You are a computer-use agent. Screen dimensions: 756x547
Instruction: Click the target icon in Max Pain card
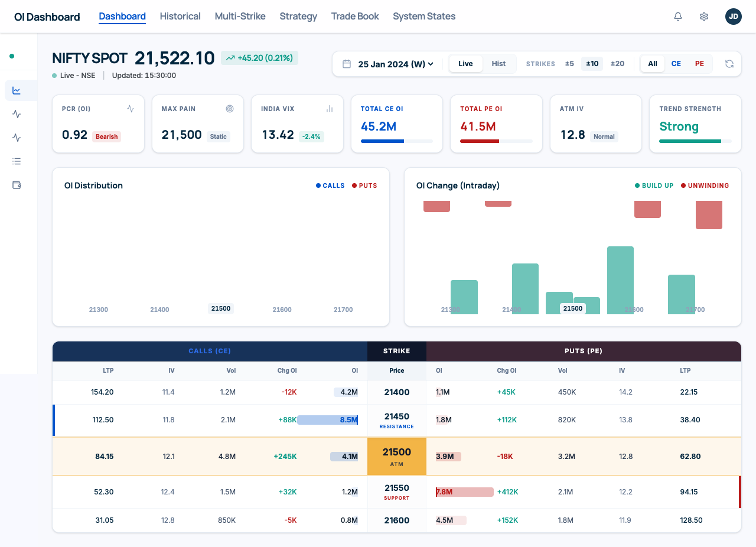pos(230,109)
